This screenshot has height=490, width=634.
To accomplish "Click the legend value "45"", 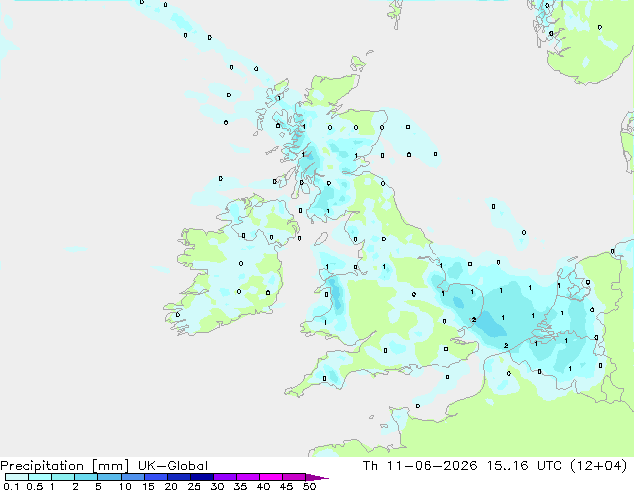I will pos(286,486).
